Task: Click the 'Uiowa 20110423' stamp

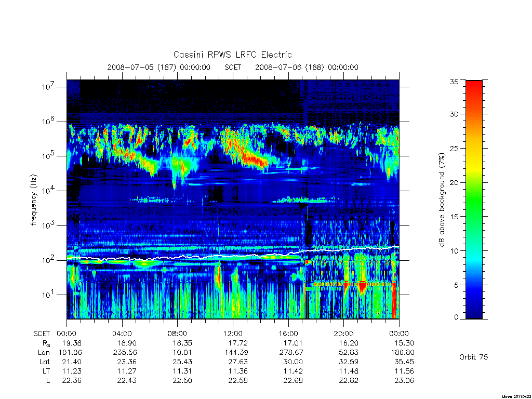Action: (x=516, y=396)
